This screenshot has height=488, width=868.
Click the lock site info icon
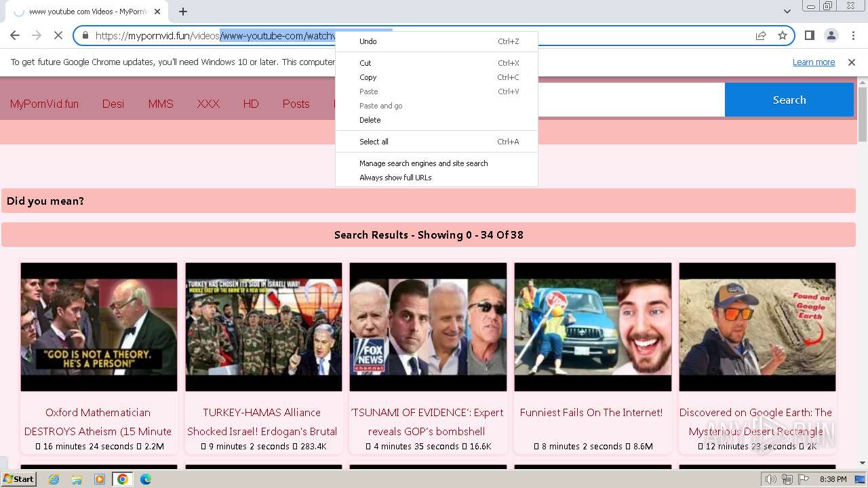(x=85, y=35)
